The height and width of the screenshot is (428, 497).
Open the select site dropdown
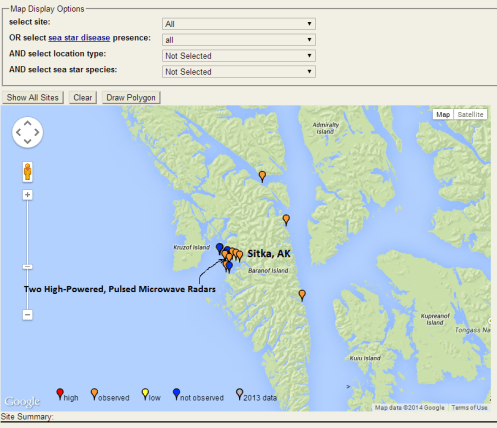pyautogui.click(x=239, y=24)
